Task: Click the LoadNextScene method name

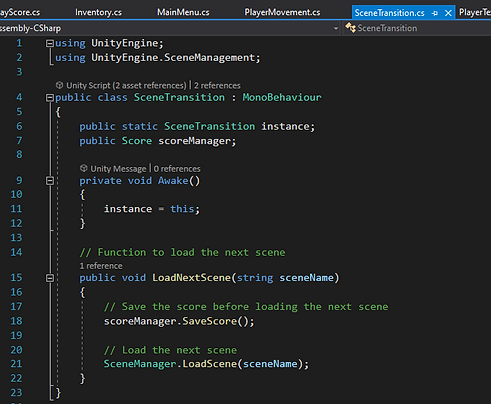Action: point(192,278)
